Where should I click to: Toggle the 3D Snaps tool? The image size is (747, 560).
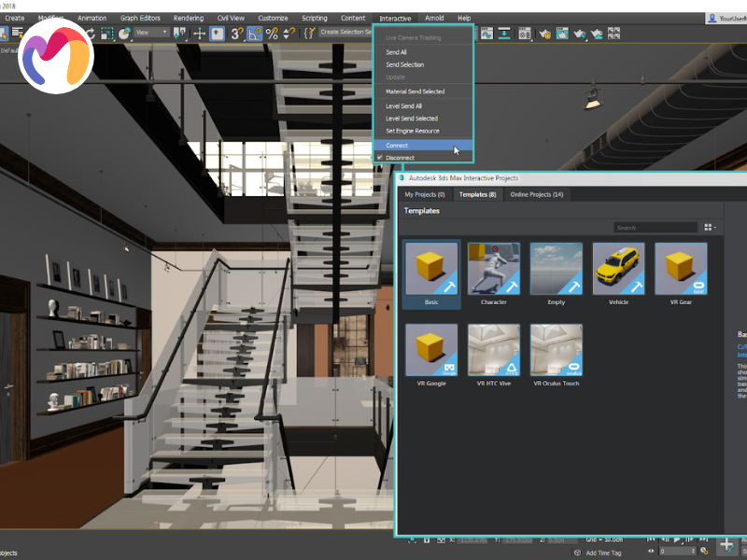pos(236,33)
